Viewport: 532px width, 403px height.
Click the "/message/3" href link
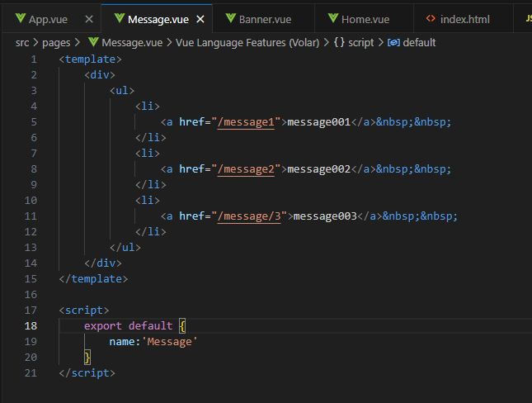[x=249, y=216]
